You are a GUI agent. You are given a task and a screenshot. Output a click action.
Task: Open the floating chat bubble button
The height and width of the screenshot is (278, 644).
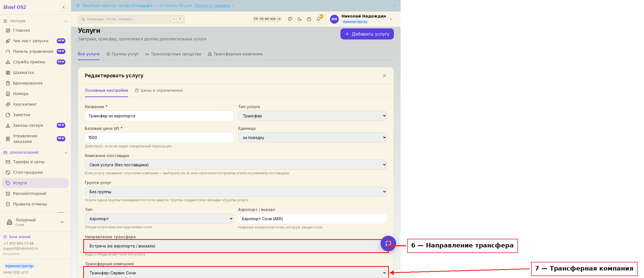click(x=388, y=244)
